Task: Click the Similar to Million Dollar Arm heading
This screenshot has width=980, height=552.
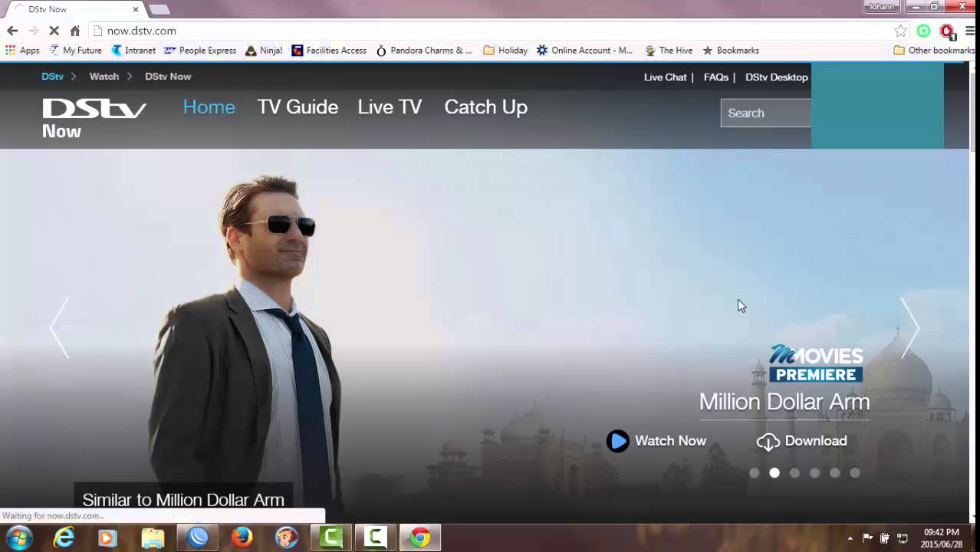Action: click(x=183, y=500)
